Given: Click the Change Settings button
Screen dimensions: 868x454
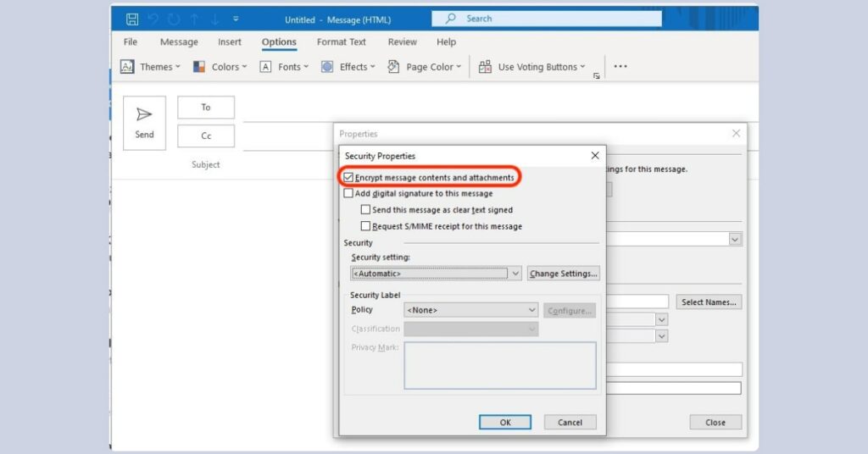Looking at the screenshot, I should 564,274.
